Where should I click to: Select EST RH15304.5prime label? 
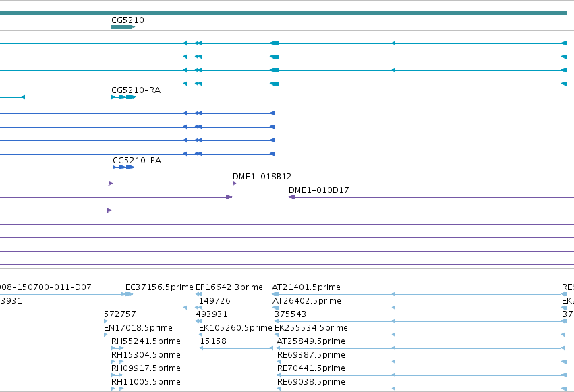[146, 355]
